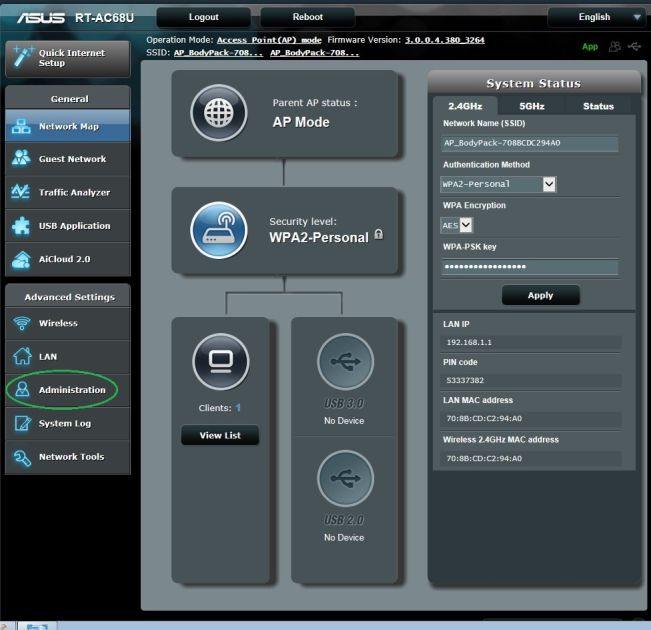Switch to the 5GHz tab
The image size is (651, 630).
(532, 106)
